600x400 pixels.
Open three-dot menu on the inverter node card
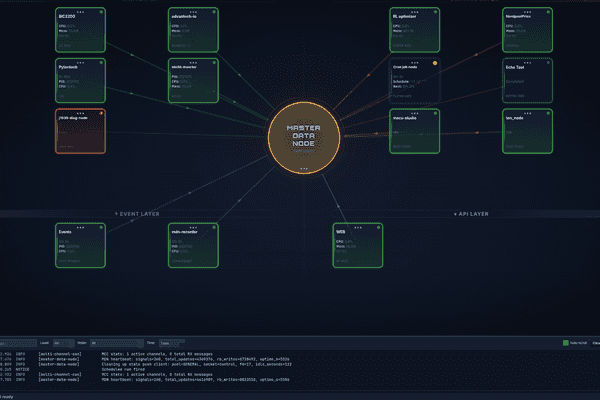point(193,62)
